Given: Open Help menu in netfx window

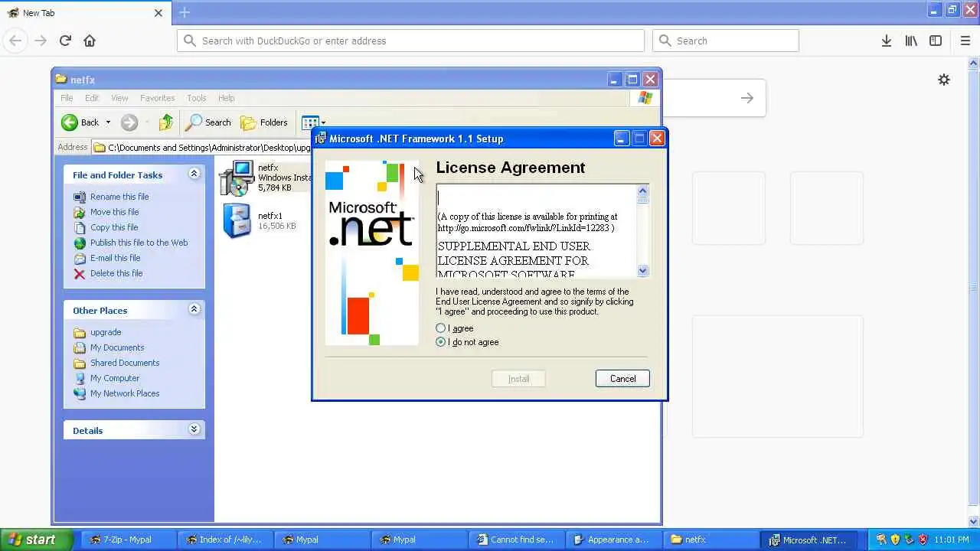Looking at the screenshot, I should click(x=226, y=98).
